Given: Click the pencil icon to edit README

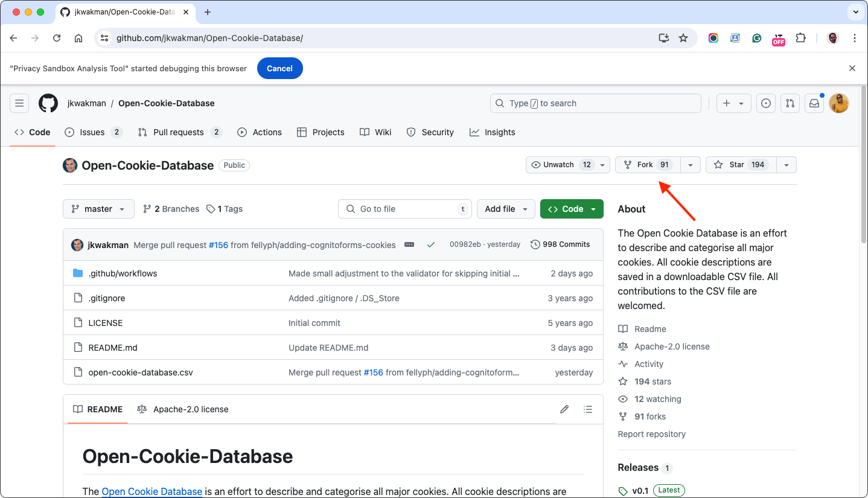Looking at the screenshot, I should (564, 409).
